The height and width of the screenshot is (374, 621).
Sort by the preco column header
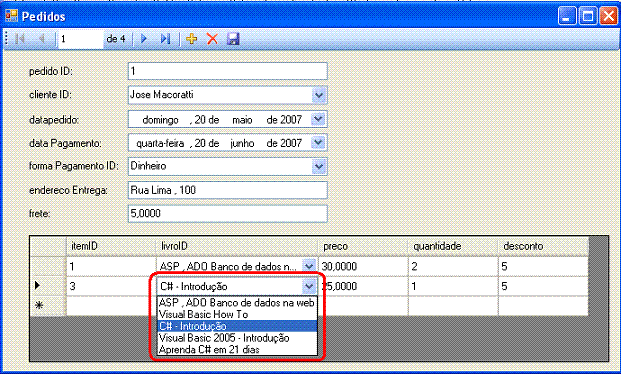click(363, 246)
